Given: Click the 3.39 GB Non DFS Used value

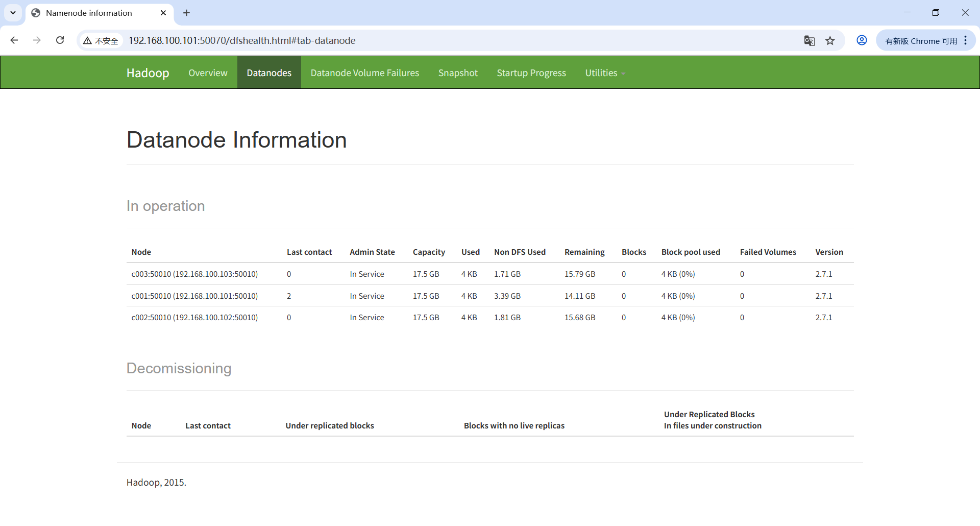Looking at the screenshot, I should (507, 296).
